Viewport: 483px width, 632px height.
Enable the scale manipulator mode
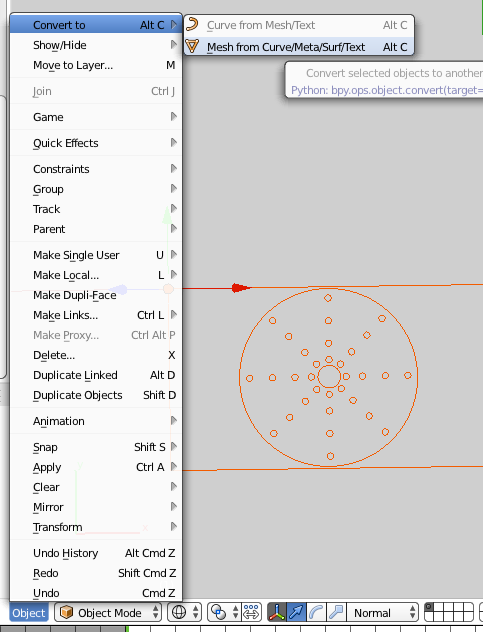point(335,613)
